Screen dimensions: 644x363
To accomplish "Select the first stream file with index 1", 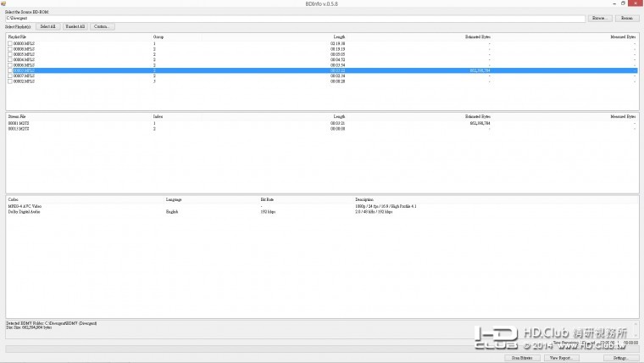I will [19, 123].
